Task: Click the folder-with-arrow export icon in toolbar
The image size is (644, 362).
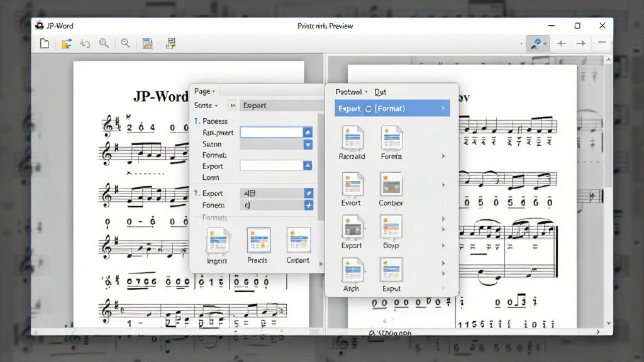Action: point(66,43)
